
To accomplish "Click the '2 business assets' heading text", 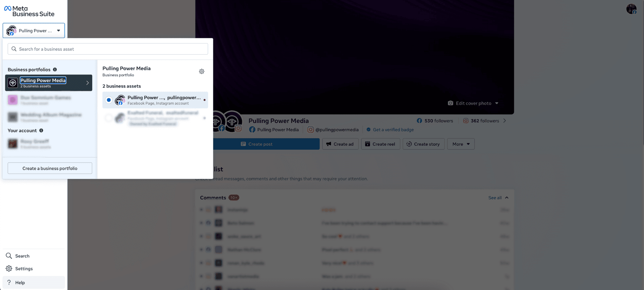I will pos(121,86).
